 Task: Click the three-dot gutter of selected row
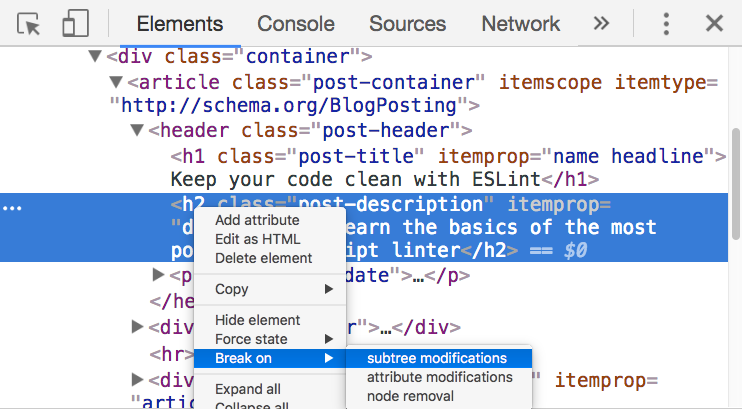12,207
